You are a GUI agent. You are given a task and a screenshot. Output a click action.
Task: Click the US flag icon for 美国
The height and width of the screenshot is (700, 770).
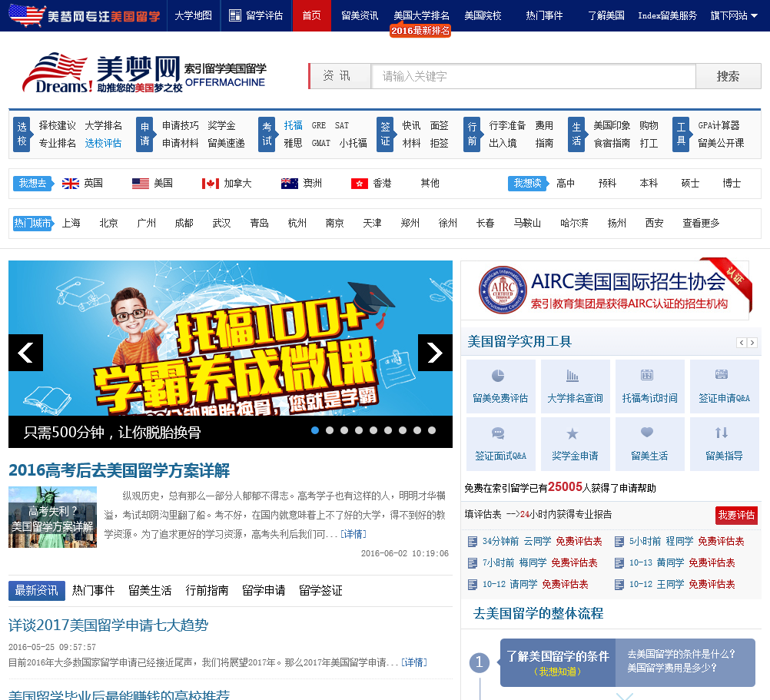[x=141, y=184]
